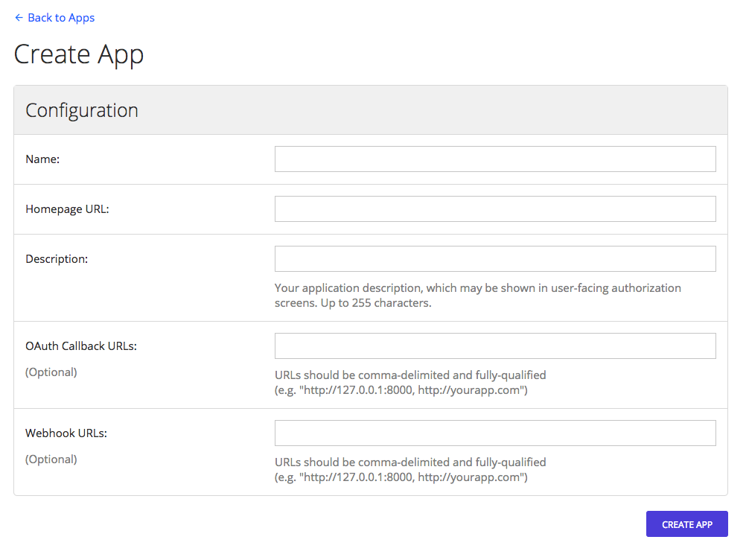Click the Configuration section header
This screenshot has width=749, height=560.
[82, 109]
